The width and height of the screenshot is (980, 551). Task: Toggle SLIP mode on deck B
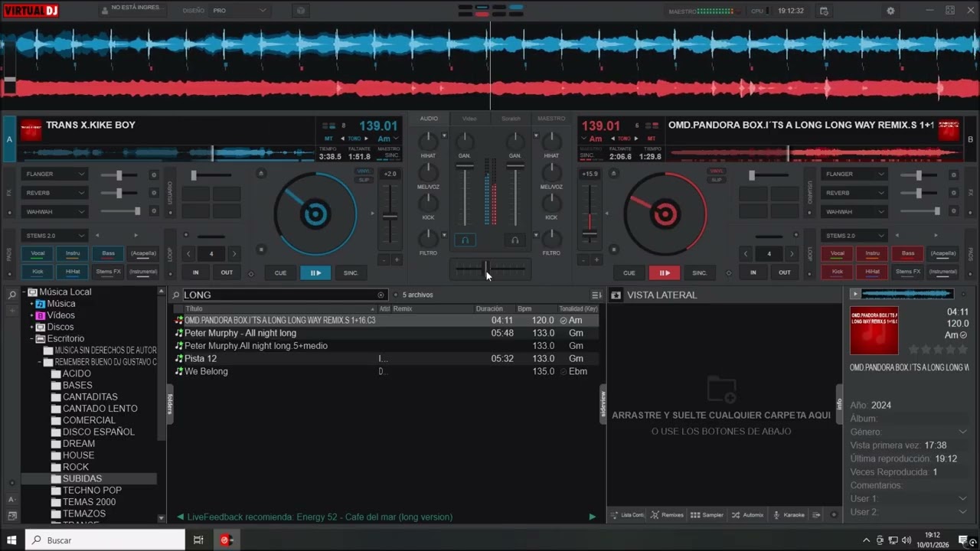(x=717, y=180)
